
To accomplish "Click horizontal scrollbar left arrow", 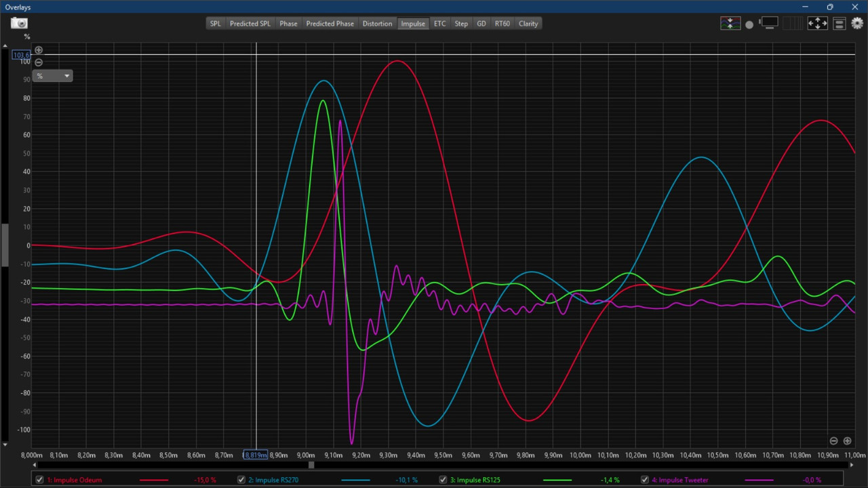I will click(x=34, y=465).
